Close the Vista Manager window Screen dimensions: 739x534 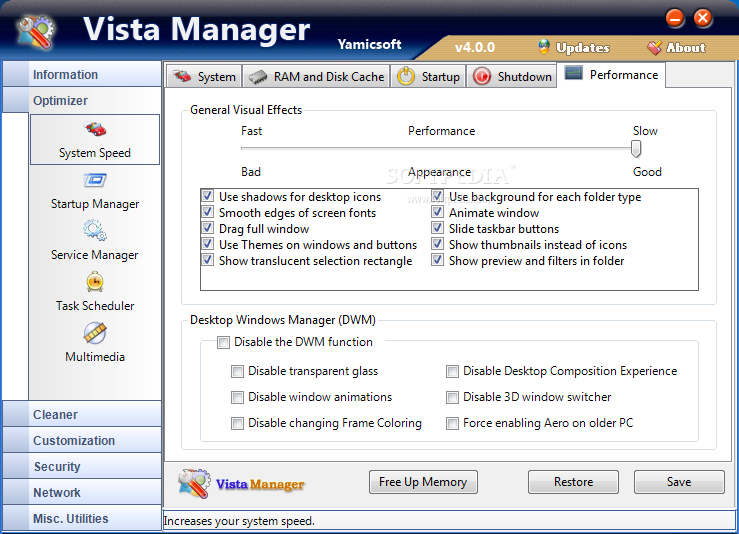(x=702, y=18)
